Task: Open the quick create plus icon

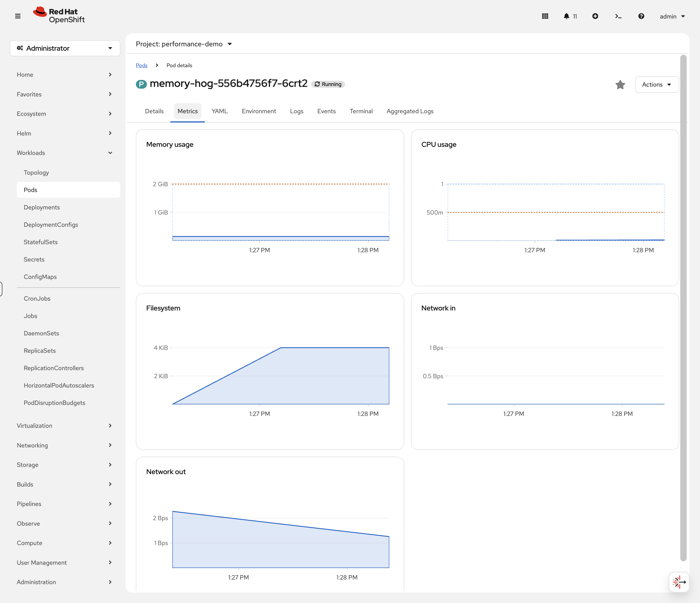Action: (595, 16)
